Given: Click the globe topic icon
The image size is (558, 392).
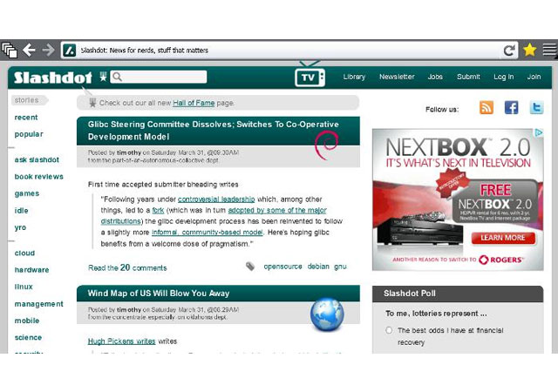Looking at the screenshot, I should click(x=327, y=314).
